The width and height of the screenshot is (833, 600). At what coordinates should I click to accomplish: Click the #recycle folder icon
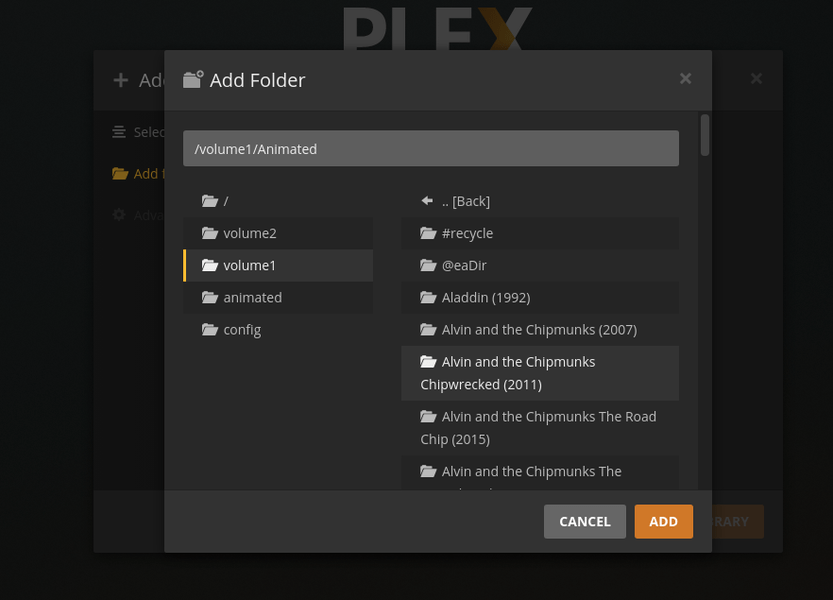click(x=428, y=233)
